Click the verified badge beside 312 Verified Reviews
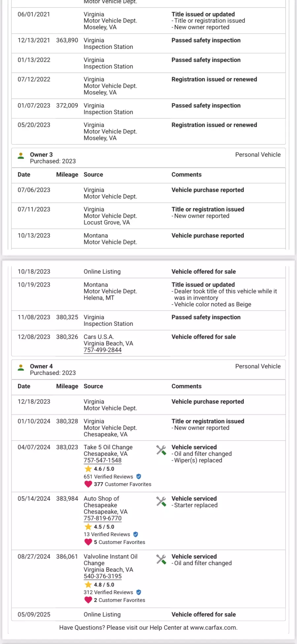Viewport: 297px width, 644px height. coord(139,592)
